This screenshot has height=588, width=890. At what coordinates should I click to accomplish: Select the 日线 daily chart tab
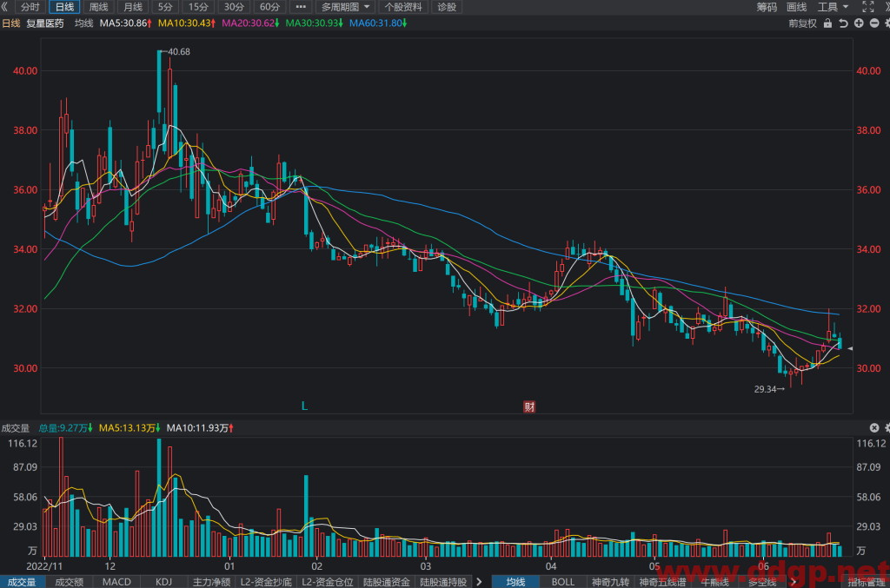(x=64, y=7)
